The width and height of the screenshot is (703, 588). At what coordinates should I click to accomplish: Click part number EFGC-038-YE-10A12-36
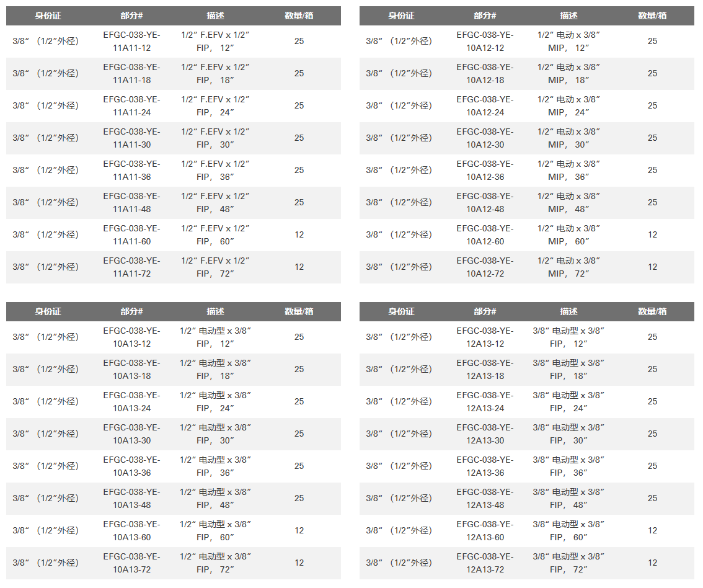pyautogui.click(x=485, y=171)
